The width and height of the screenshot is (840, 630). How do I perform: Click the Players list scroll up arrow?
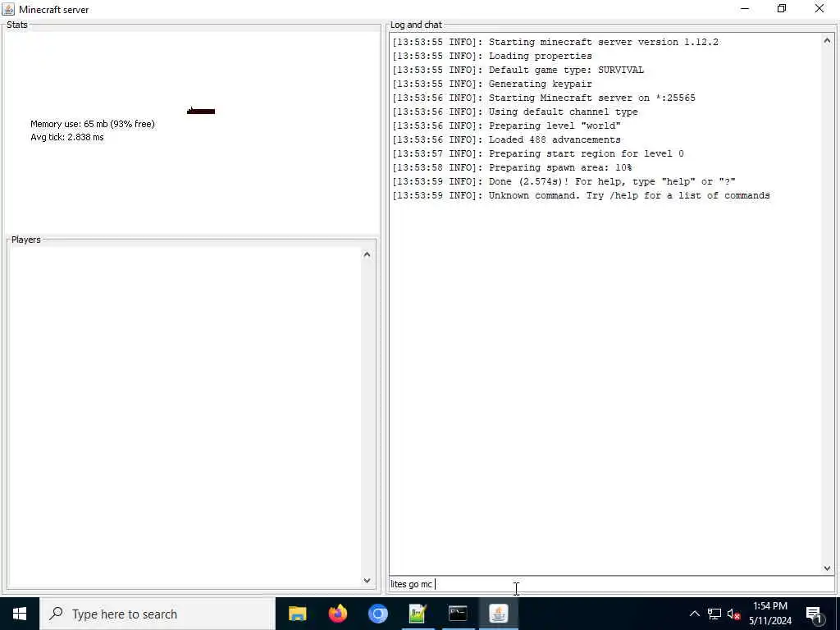(367, 254)
